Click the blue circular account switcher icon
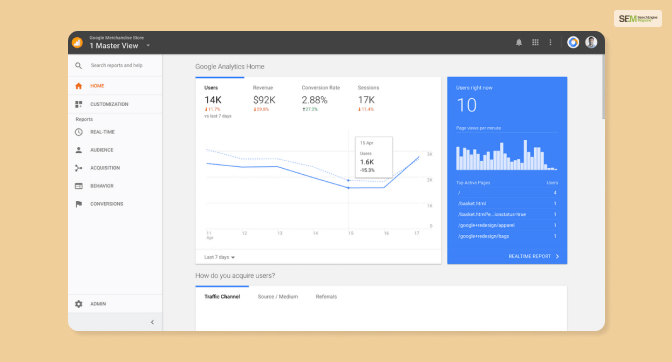The image size is (672, 362). coord(573,42)
